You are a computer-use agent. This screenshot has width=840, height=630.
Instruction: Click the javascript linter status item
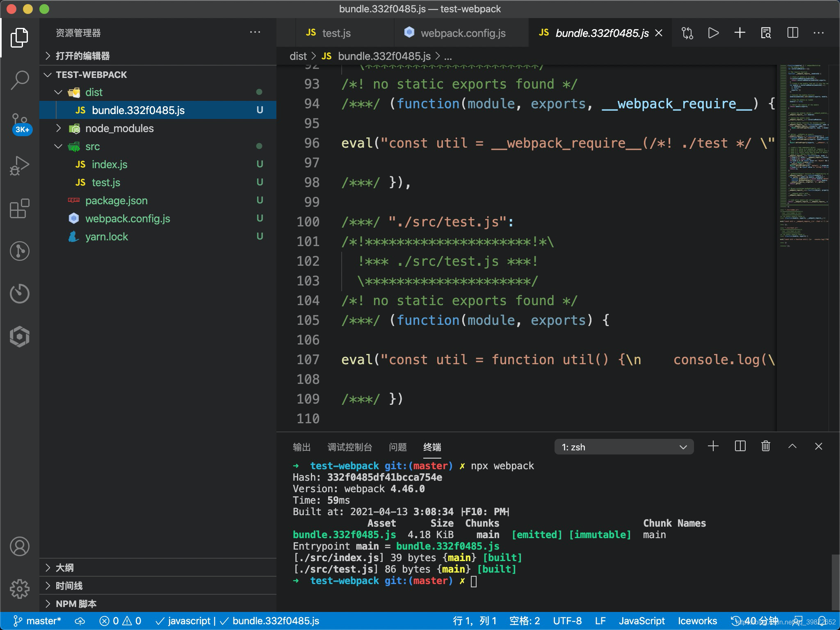click(183, 621)
